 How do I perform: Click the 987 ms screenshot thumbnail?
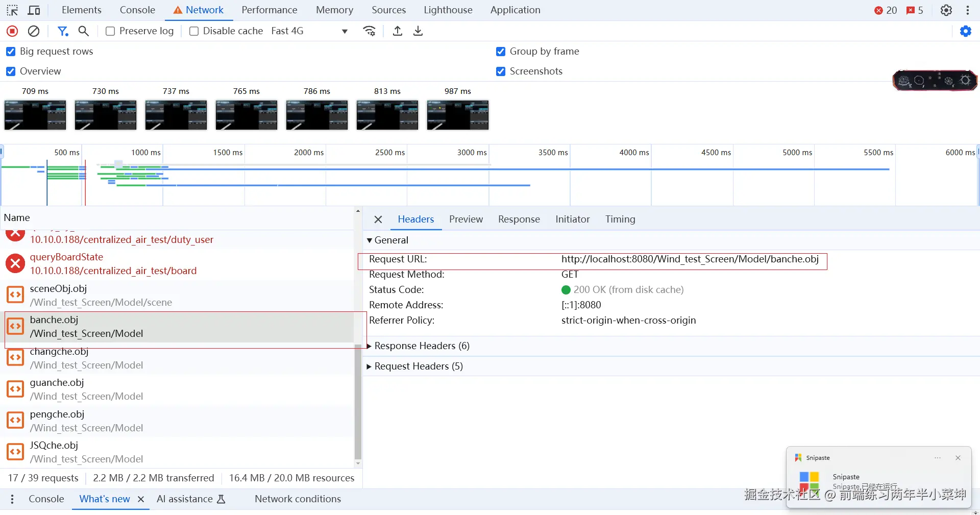458,115
